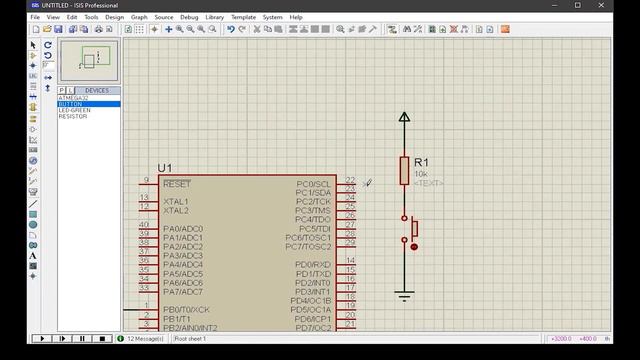Viewport: 640px width, 360px height.
Task: Select Terminals mode
Action: click(33, 118)
